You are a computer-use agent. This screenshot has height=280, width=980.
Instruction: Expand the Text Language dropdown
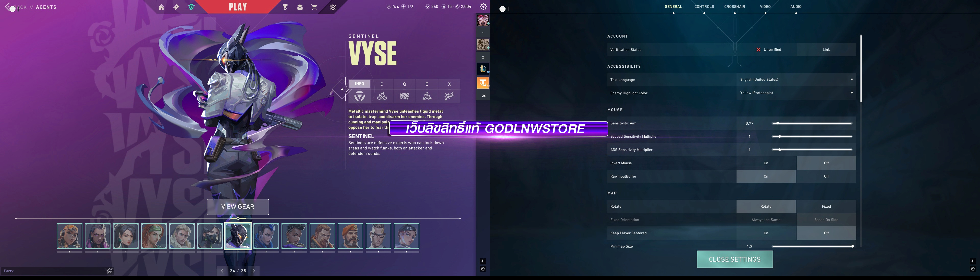click(x=796, y=80)
